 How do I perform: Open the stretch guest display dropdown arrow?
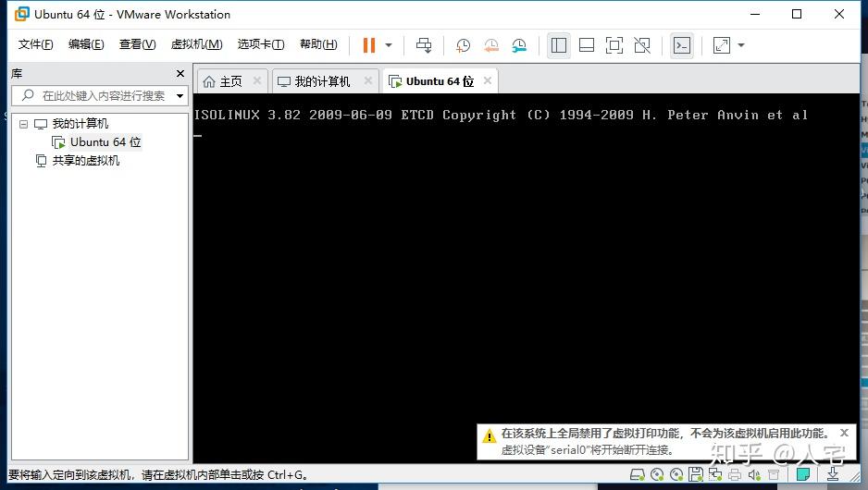tap(741, 45)
